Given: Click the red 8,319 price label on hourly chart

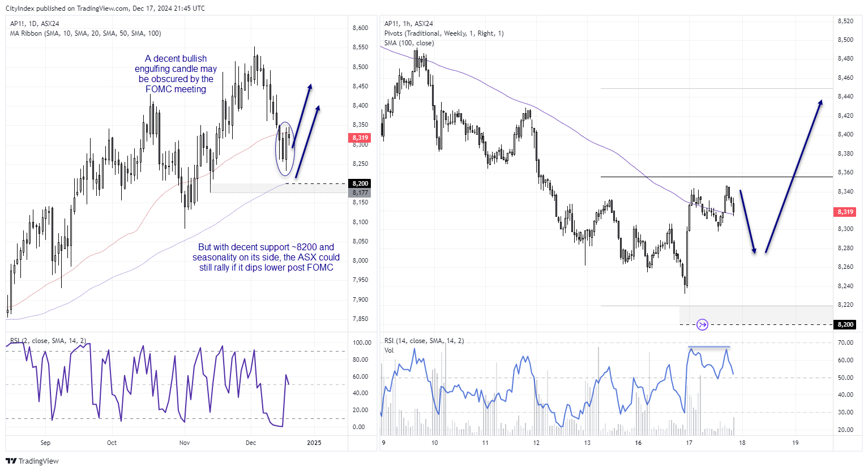Looking at the screenshot, I should click(x=845, y=212).
